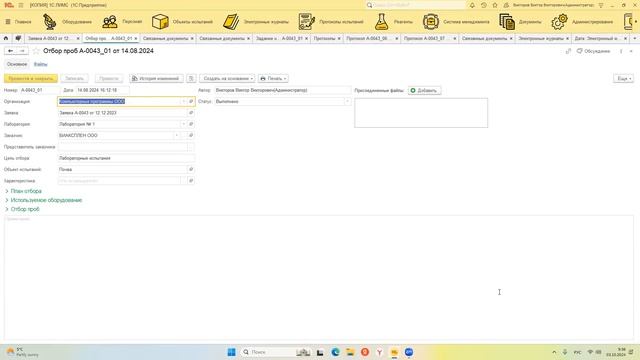Expand the Используемое оборудование section

44,200
